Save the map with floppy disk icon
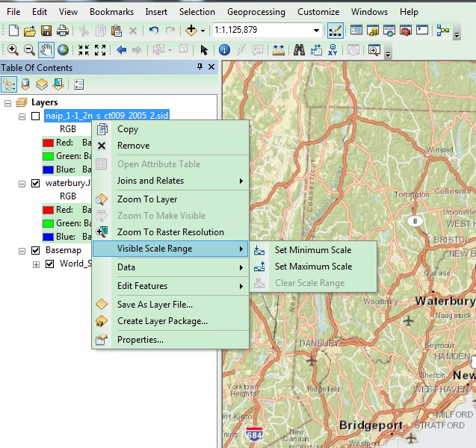 pos(46,31)
